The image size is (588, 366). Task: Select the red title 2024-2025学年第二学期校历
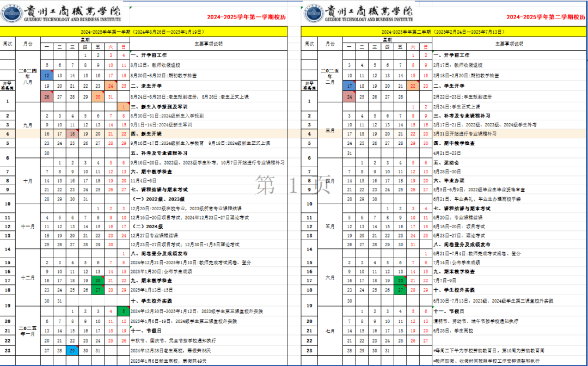tap(546, 17)
